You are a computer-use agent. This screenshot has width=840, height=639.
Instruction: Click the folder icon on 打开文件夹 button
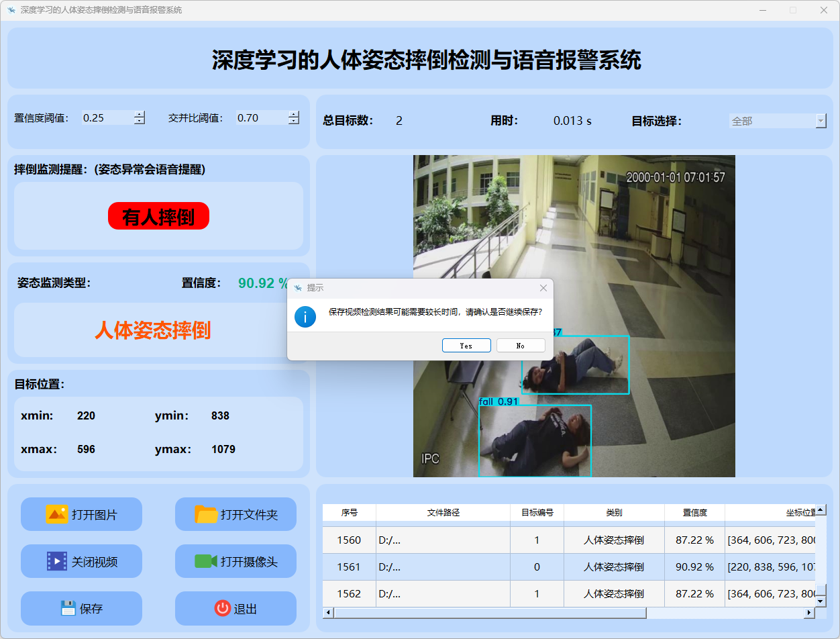(x=206, y=514)
